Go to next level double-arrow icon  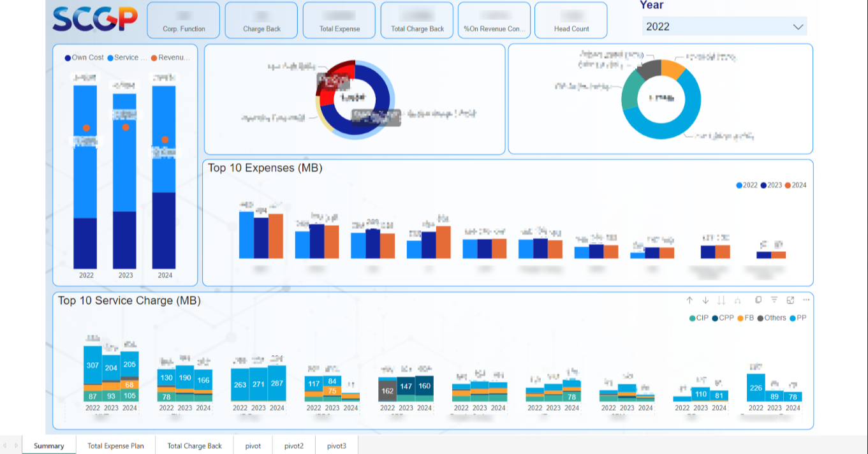pos(721,300)
